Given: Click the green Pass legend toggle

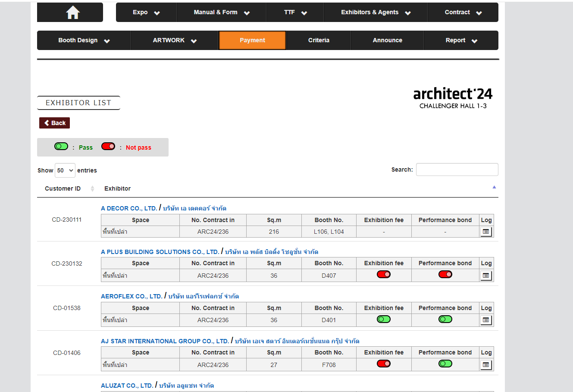Looking at the screenshot, I should 61,146.
